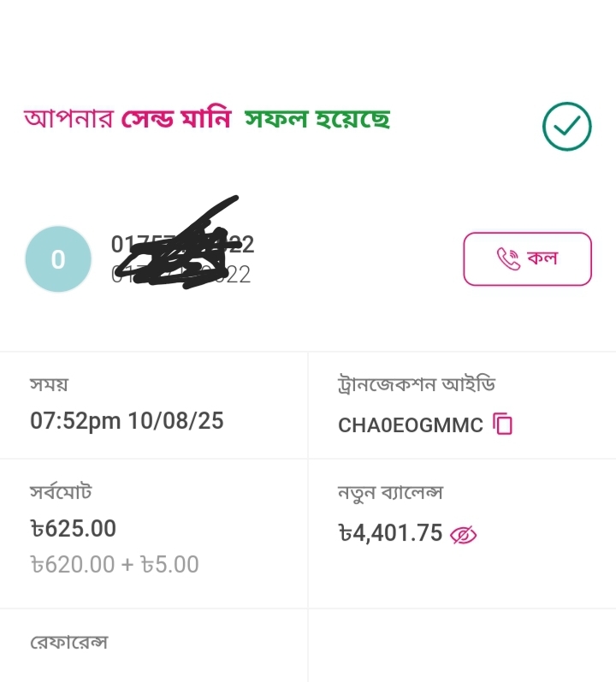
Task: Tap the time value 07:52pm 10/08/25
Action: (127, 421)
